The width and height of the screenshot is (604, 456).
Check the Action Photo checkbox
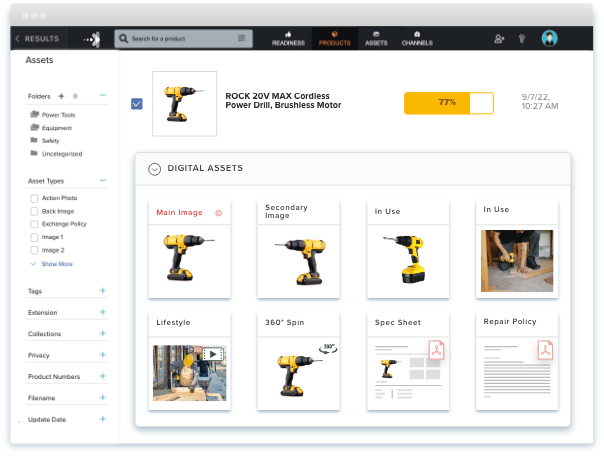(34, 198)
